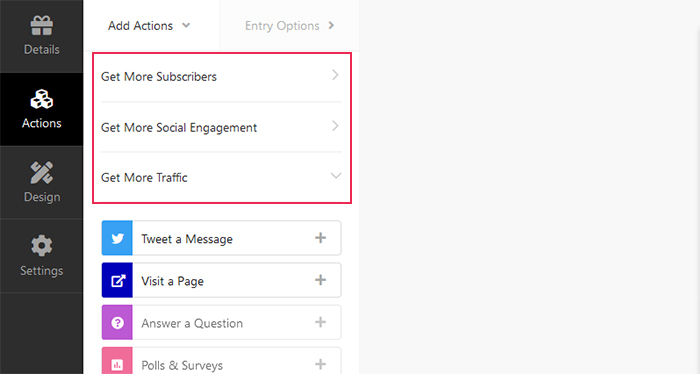Click the pink Polls chart icon

[x=117, y=362]
